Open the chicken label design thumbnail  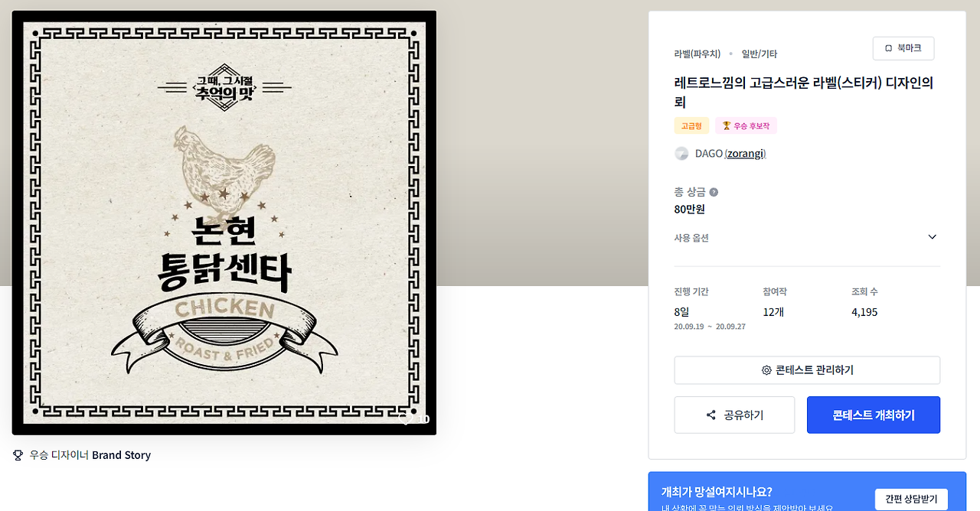coord(224,223)
